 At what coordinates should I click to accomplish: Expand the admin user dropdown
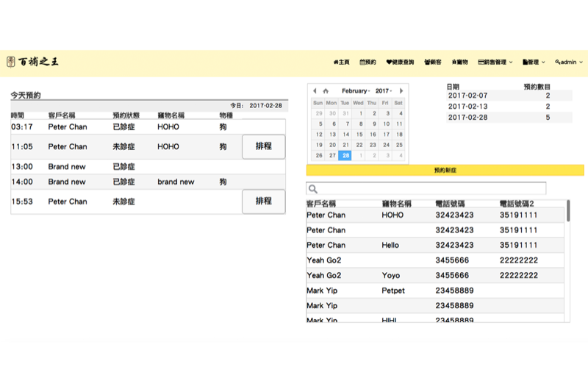(x=569, y=63)
